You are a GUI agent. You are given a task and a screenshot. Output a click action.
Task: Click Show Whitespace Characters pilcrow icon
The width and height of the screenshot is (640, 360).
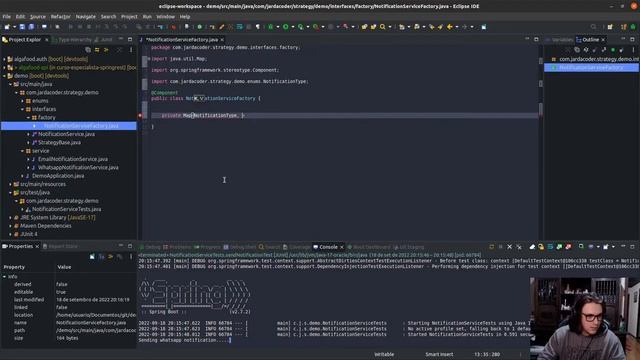point(258,27)
